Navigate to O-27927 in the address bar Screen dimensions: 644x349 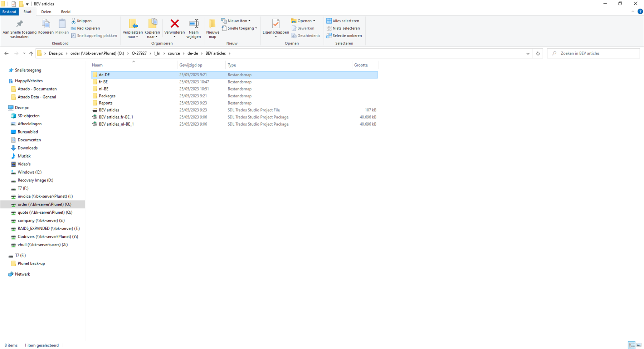139,53
